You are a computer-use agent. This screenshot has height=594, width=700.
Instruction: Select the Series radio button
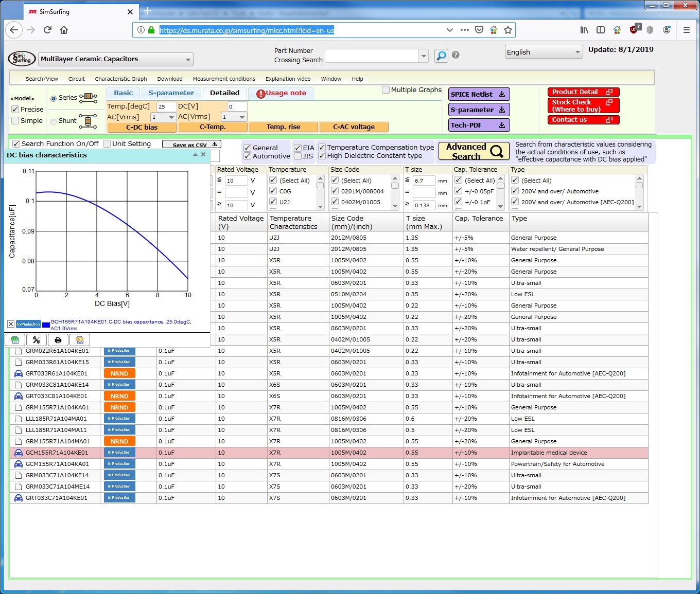(x=54, y=98)
